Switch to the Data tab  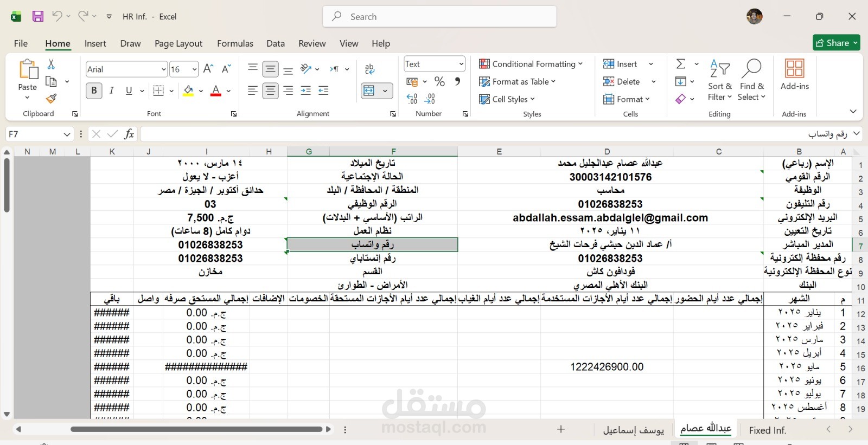[x=276, y=43]
